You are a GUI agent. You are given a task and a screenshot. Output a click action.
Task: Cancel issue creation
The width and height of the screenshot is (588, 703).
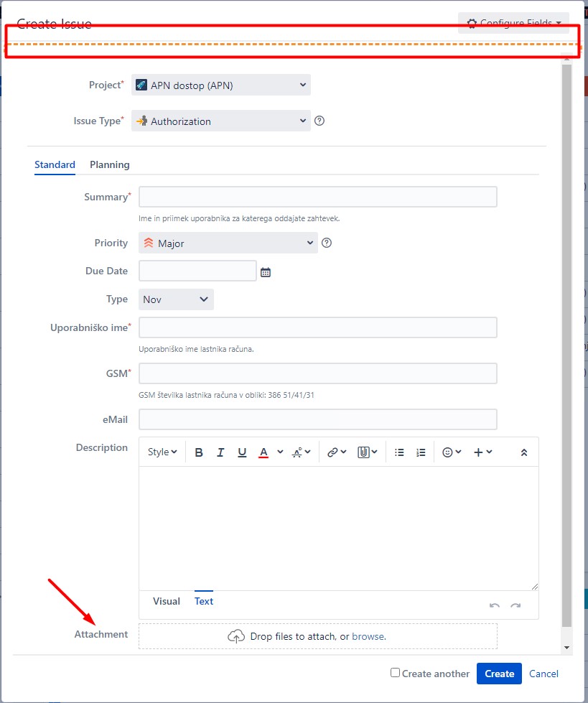point(543,674)
